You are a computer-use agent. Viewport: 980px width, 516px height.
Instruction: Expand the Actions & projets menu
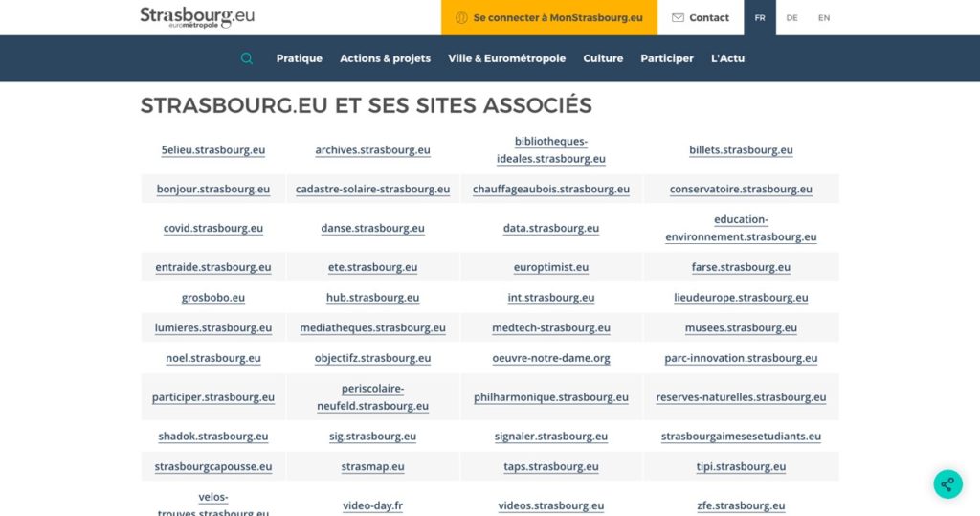tap(385, 58)
